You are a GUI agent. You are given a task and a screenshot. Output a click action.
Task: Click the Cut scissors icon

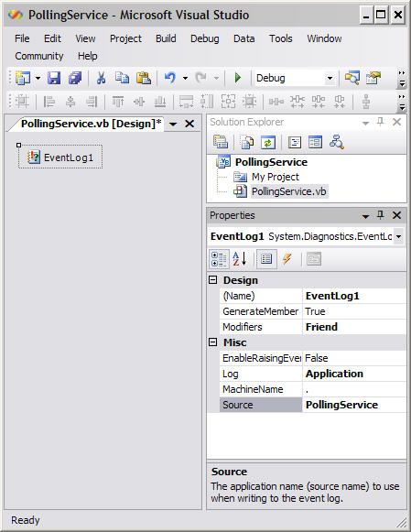101,78
